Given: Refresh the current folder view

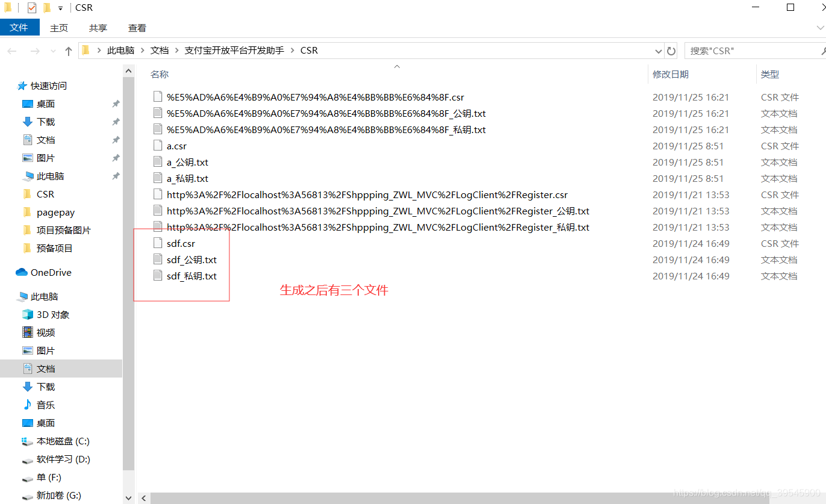Looking at the screenshot, I should tap(671, 51).
